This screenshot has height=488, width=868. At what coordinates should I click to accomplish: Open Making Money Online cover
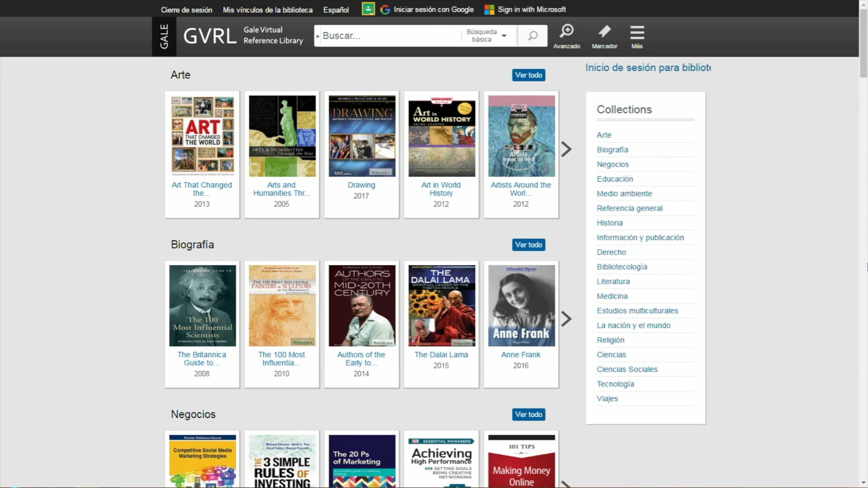pyautogui.click(x=522, y=461)
